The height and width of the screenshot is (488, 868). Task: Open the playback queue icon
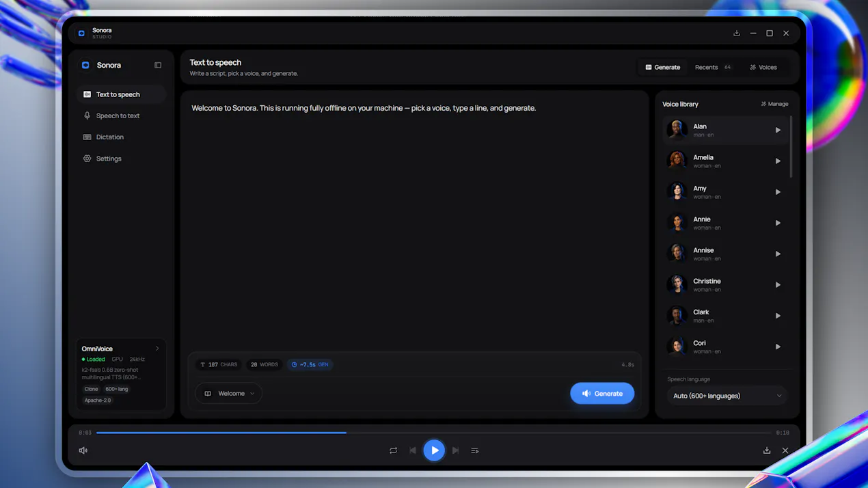pos(475,450)
